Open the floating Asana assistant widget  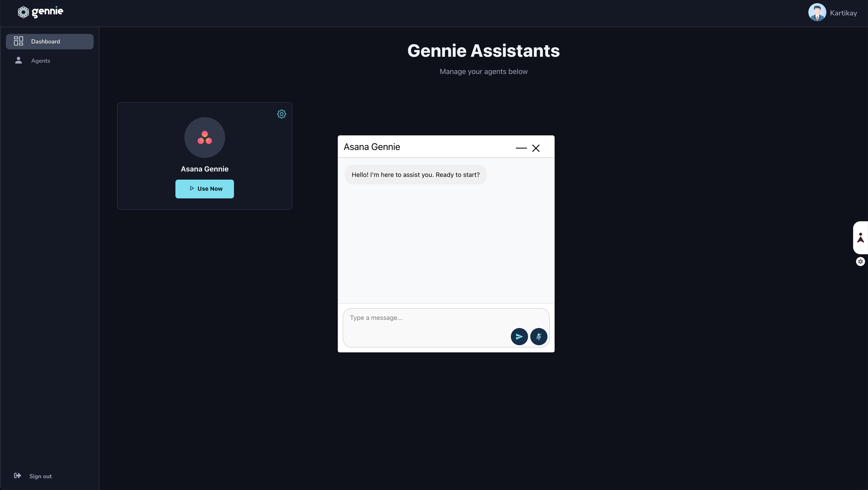(860, 237)
